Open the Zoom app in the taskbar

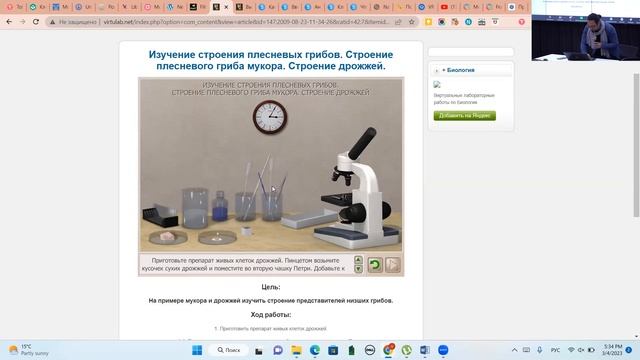click(443, 350)
